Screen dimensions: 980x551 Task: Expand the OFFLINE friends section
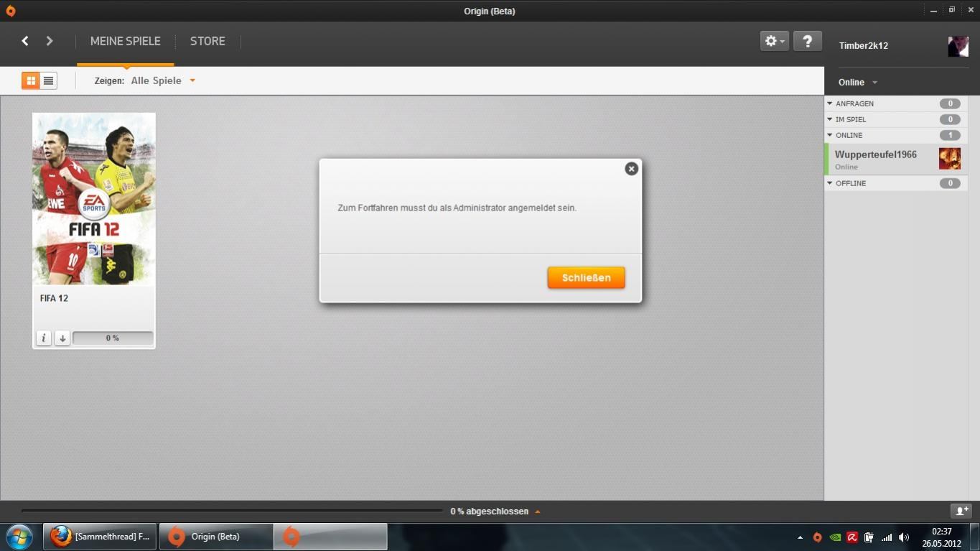[830, 183]
